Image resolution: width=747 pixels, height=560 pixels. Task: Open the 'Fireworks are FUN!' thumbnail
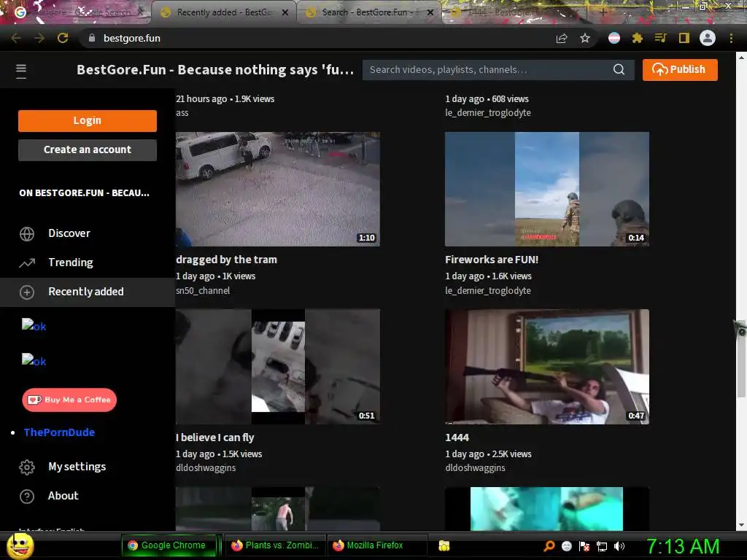click(547, 189)
